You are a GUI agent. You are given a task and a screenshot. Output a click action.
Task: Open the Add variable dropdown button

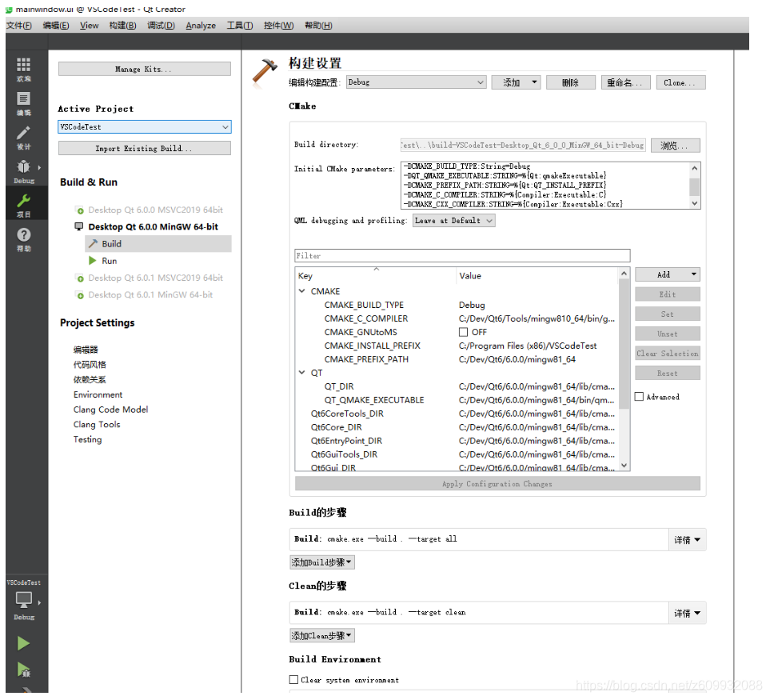(x=668, y=274)
